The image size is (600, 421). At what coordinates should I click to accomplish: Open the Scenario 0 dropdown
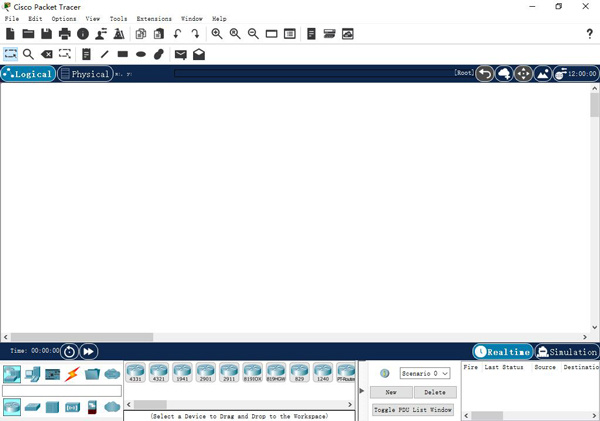426,373
